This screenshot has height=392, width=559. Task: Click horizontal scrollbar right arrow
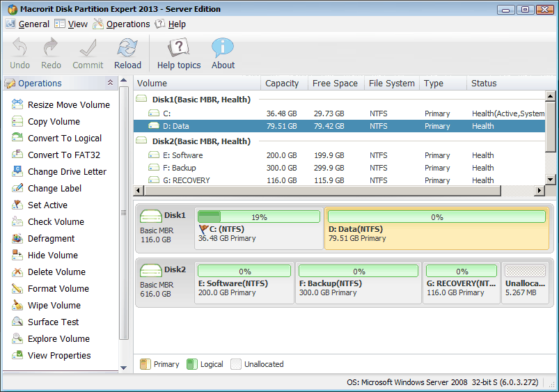[x=540, y=191]
